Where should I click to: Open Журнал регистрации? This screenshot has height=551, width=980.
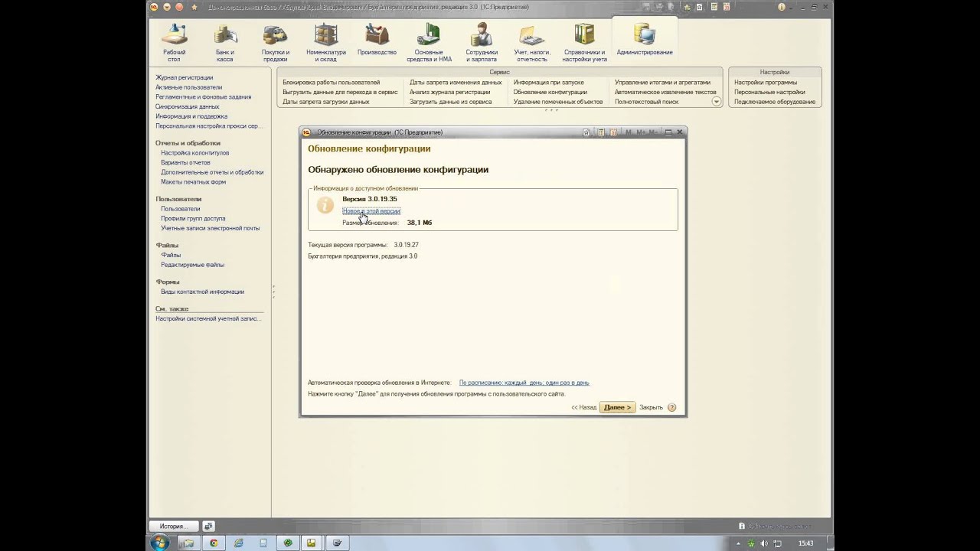pyautogui.click(x=185, y=77)
